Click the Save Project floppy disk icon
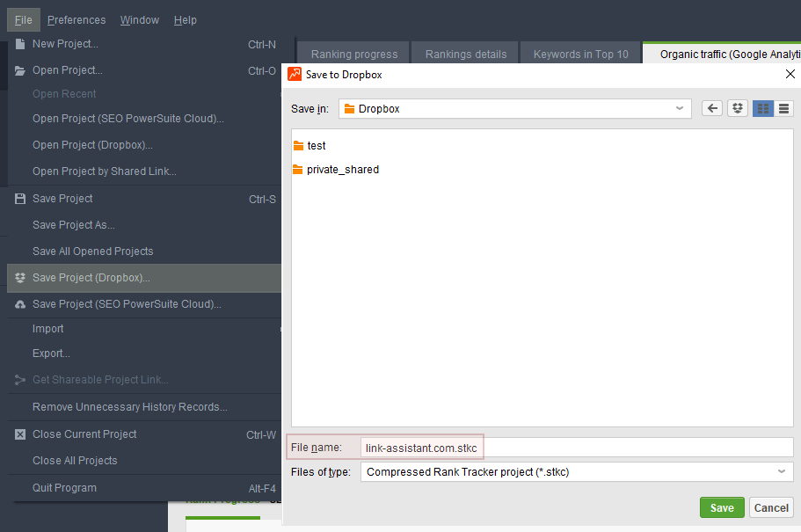 (20, 199)
